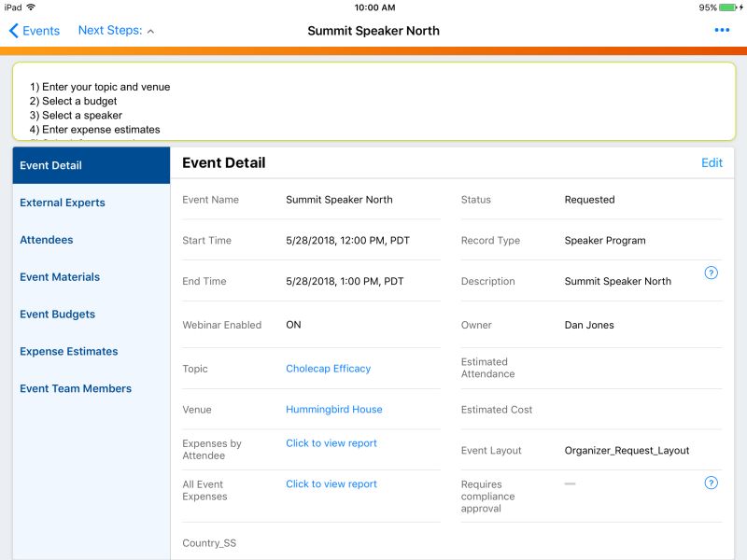Open the Attendees section
Viewport: 747px width, 560px height.
(x=46, y=239)
